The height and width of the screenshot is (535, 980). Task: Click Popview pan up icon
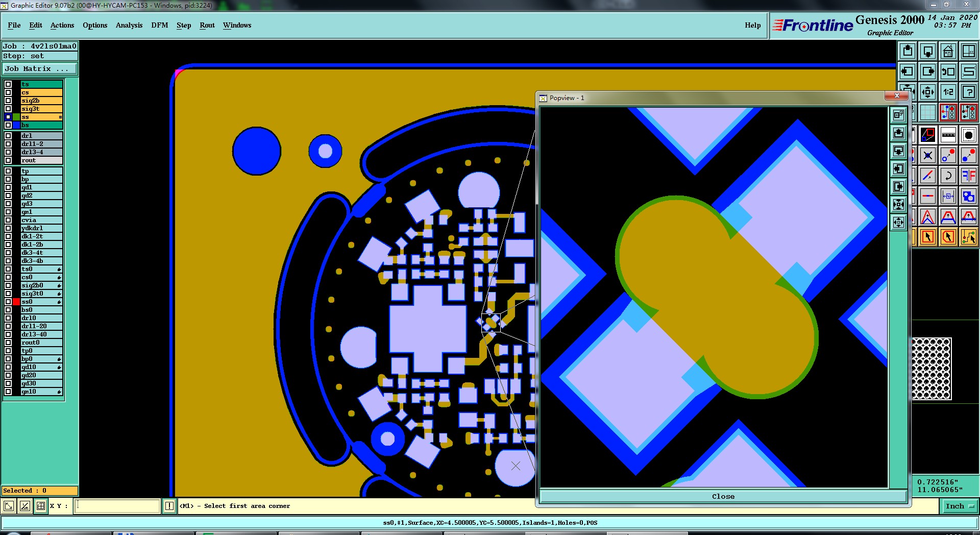898,133
